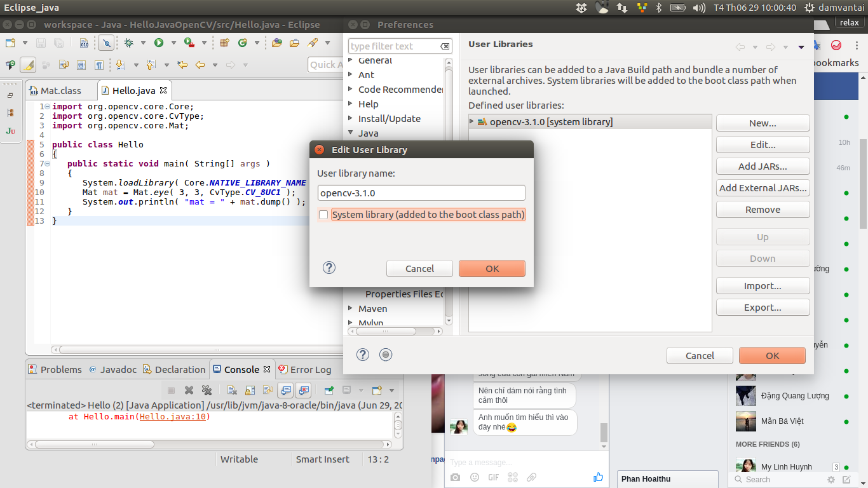Close the Hello.java editor tab
Screen dimensions: 868x488
click(163, 91)
